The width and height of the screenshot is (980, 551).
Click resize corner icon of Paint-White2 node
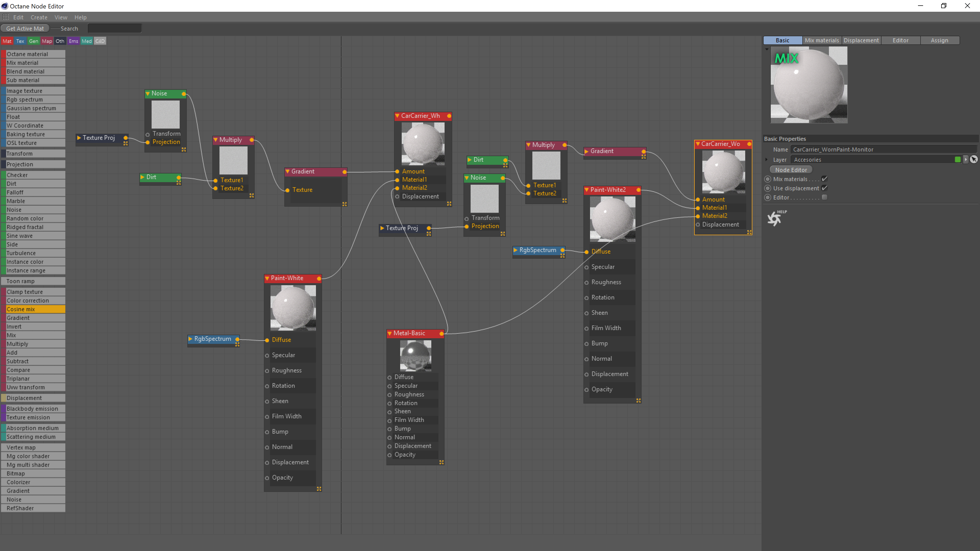pyautogui.click(x=638, y=400)
